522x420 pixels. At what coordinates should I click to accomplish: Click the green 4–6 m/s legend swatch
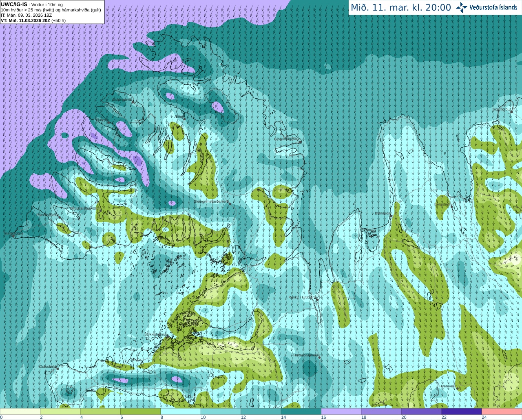pyautogui.click(x=100, y=411)
